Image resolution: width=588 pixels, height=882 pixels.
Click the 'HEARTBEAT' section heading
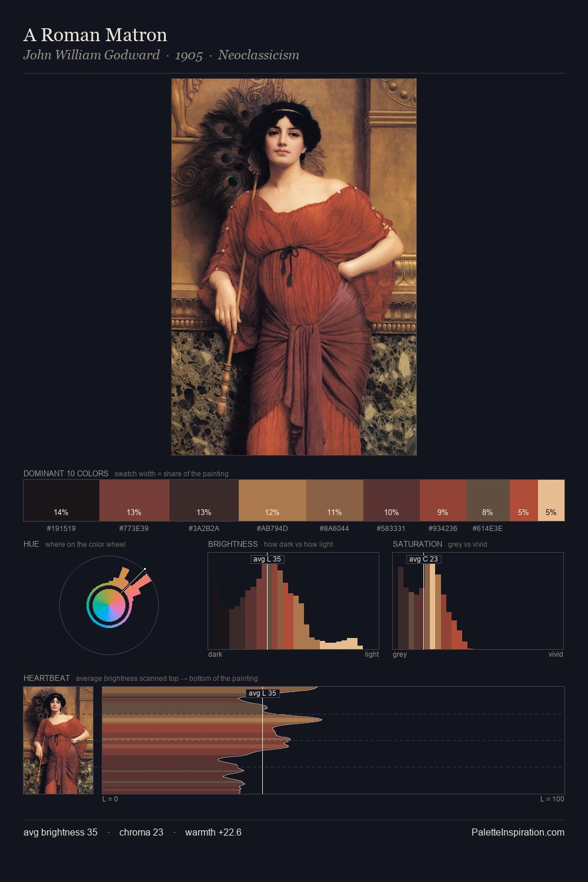coord(46,678)
